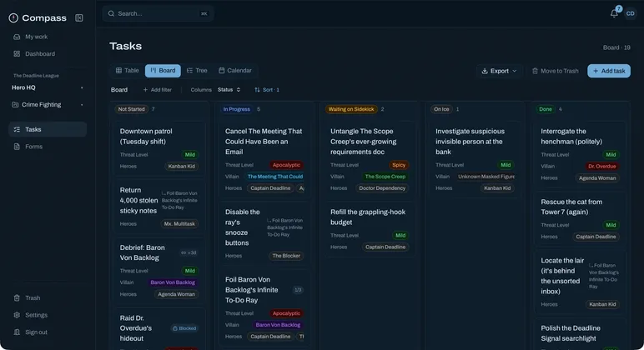The height and width of the screenshot is (350, 644).
Task: Toggle the Sort · 1 control
Action: point(267,89)
